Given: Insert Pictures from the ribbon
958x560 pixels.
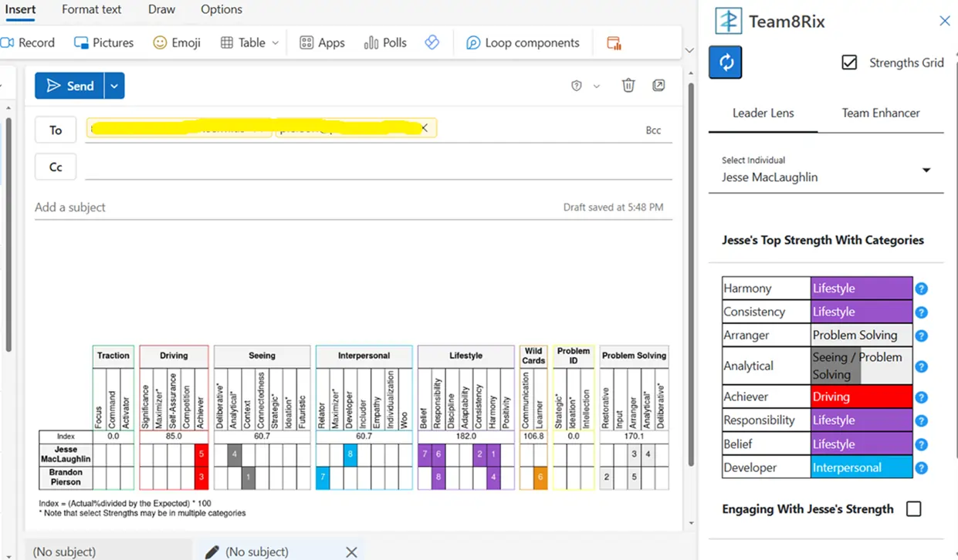Looking at the screenshot, I should [x=103, y=42].
